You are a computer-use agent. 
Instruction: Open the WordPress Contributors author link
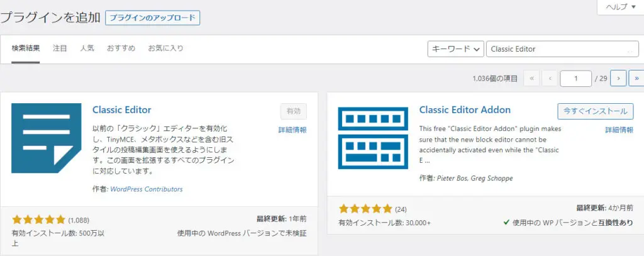pos(146,189)
